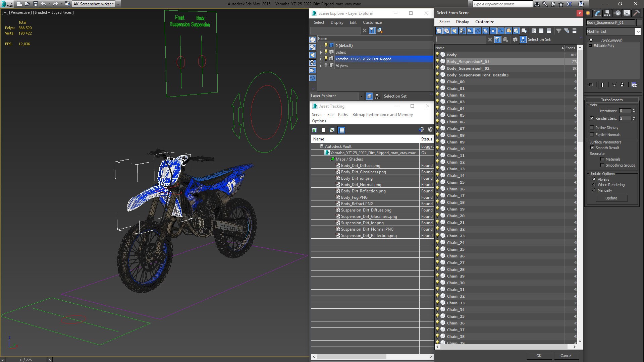The image size is (644, 362).
Task: Open Paths menu in Asset Tracking
Action: [343, 115]
